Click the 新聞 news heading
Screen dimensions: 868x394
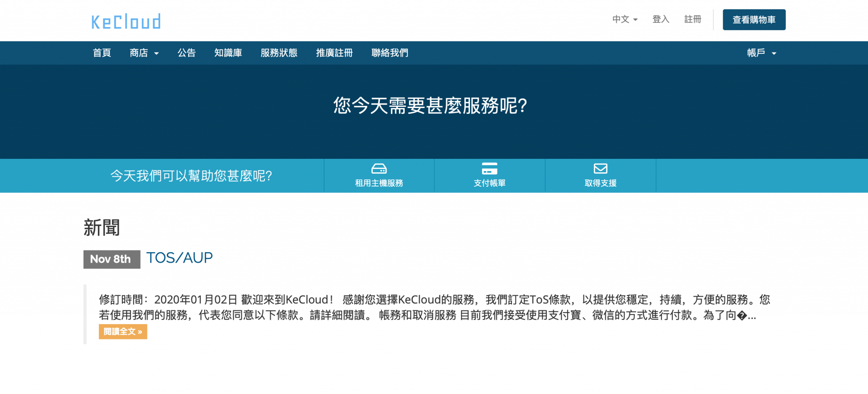[102, 228]
